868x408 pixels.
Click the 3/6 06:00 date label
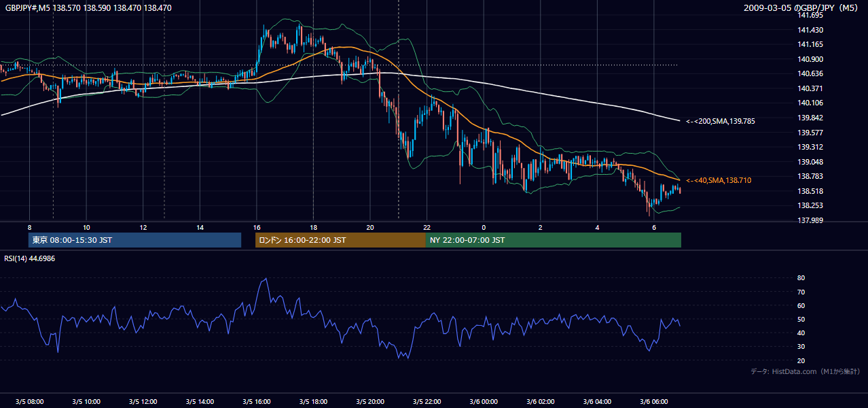[x=653, y=402]
